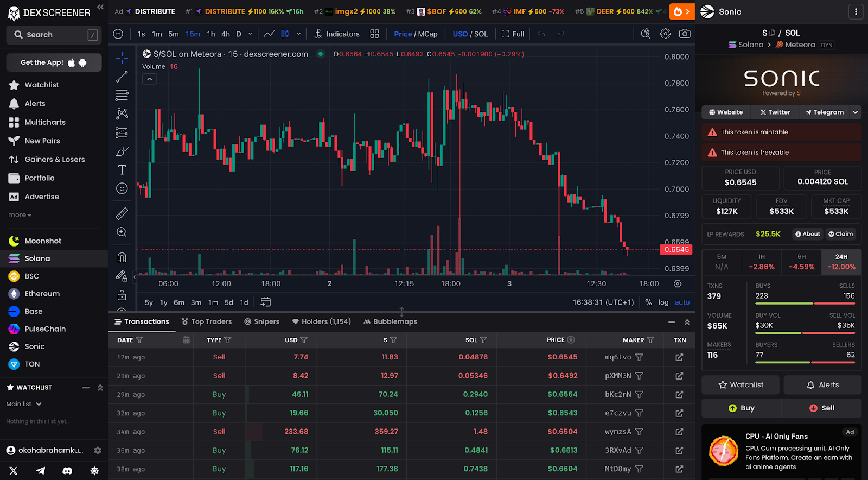Open the Watchlist page

pos(42,85)
